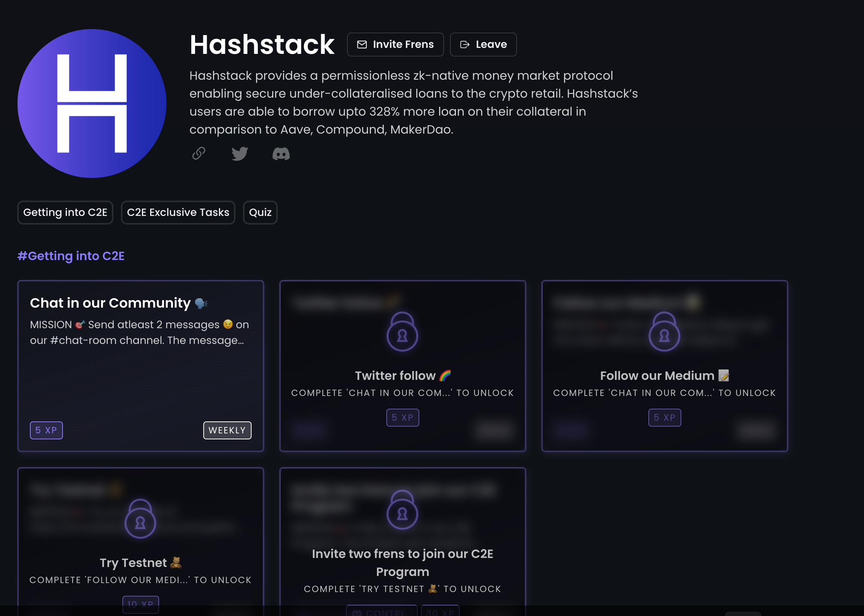This screenshot has height=616, width=864.
Task: Open the Quiz category tab
Action: coord(260,213)
